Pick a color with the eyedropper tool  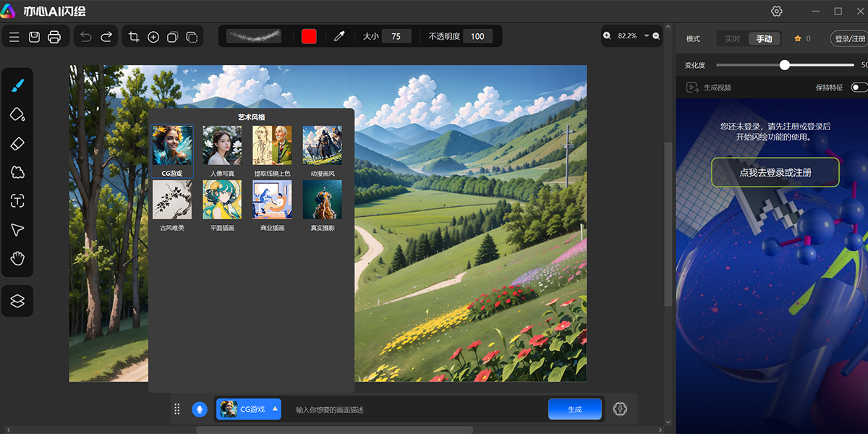pos(339,37)
